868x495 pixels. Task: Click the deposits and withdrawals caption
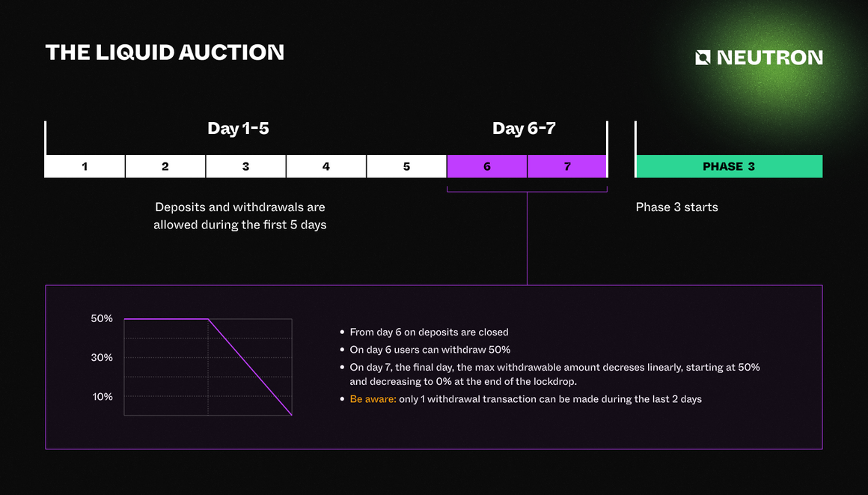click(240, 216)
